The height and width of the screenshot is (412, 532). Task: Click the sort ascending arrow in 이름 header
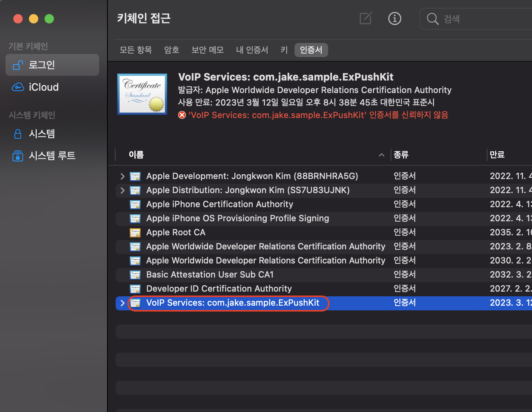(x=382, y=155)
